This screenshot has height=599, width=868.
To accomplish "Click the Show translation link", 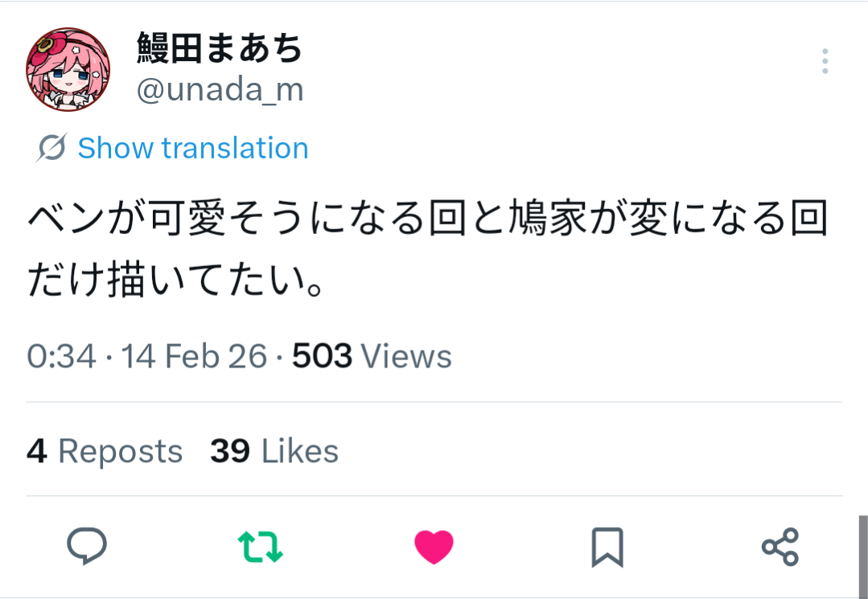I will [x=193, y=148].
